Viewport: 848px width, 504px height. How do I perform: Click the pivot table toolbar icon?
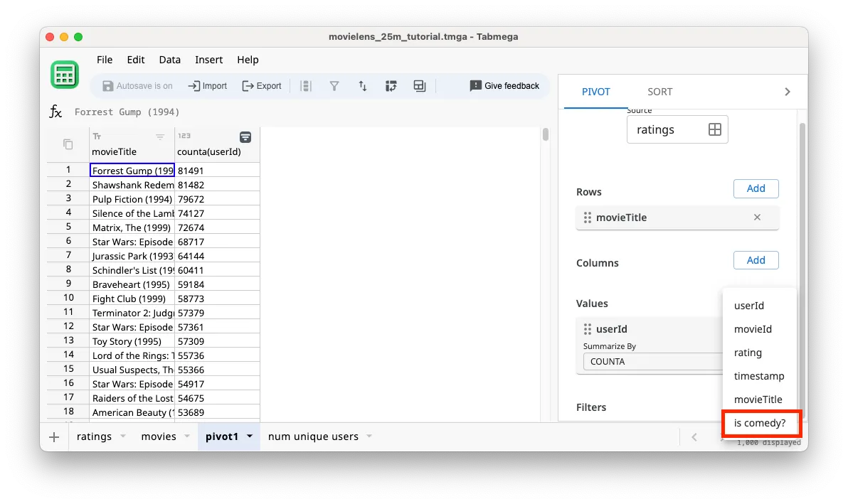[x=391, y=85]
